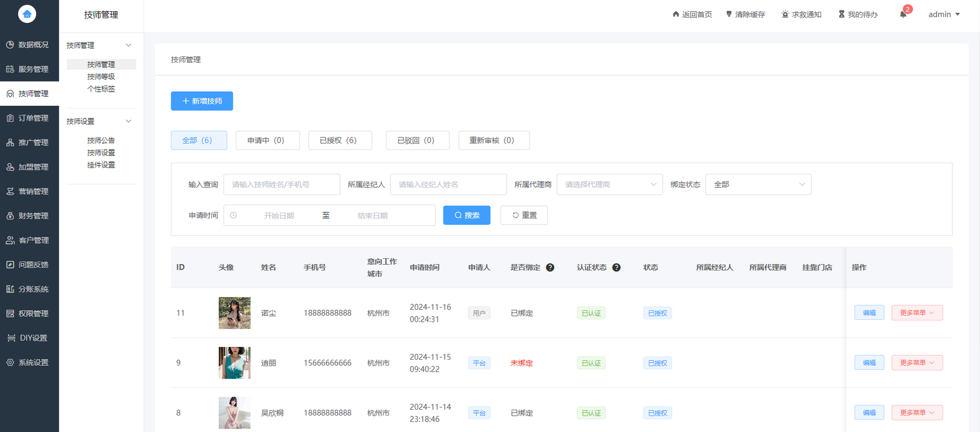This screenshot has height=432, width=980.
Task: Click 编辑 for 吴欣桐 row
Action: click(869, 413)
